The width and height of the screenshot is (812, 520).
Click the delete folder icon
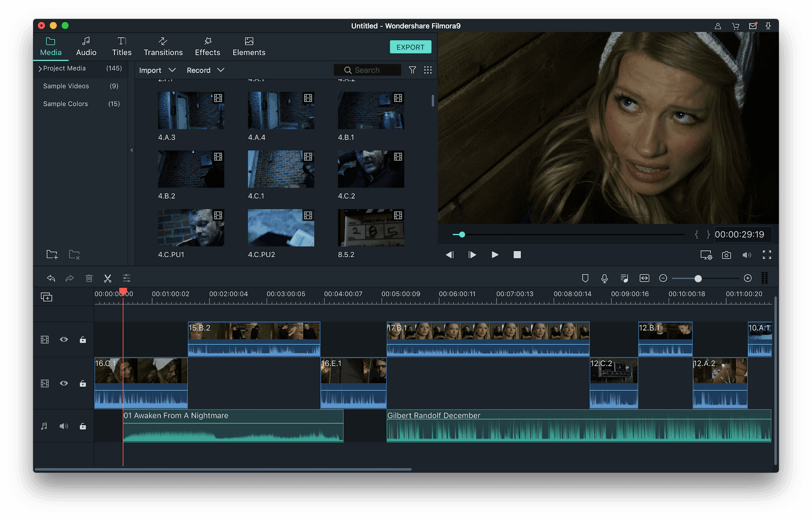point(74,254)
